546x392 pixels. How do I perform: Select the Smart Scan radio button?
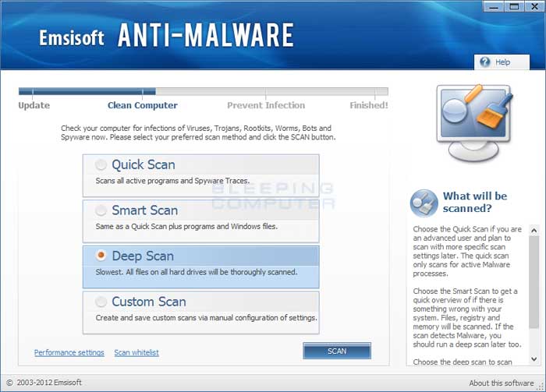pyautogui.click(x=101, y=210)
